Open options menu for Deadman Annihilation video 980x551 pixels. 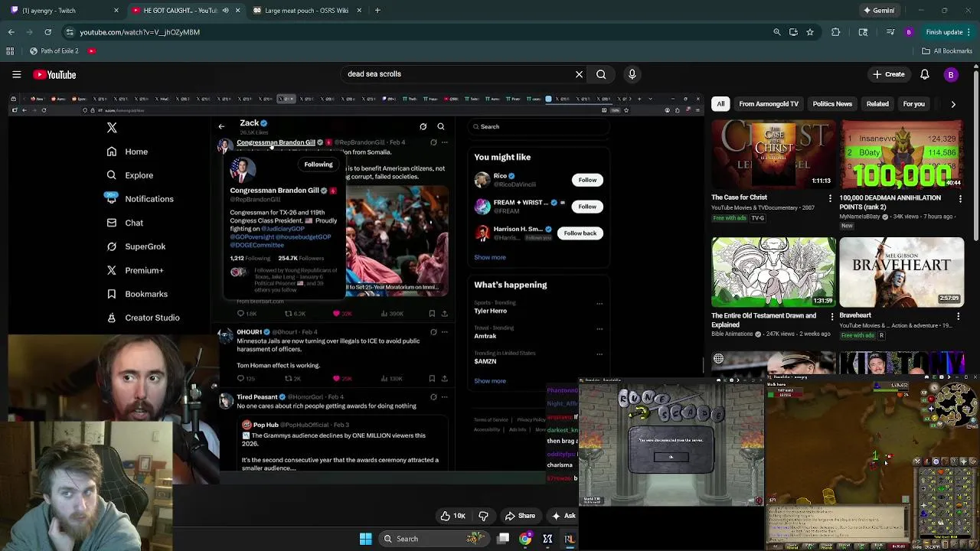(x=960, y=198)
